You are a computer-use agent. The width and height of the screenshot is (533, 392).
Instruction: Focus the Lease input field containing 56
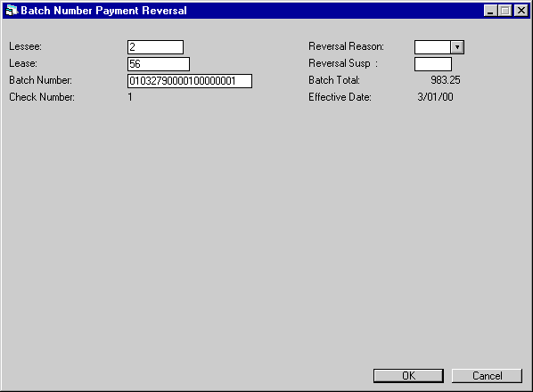pos(159,64)
